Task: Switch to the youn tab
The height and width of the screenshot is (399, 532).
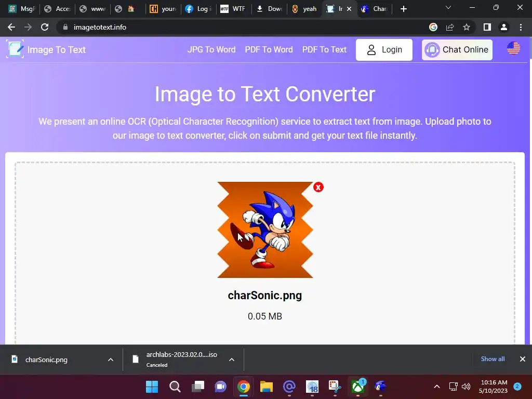Action: [x=163, y=9]
